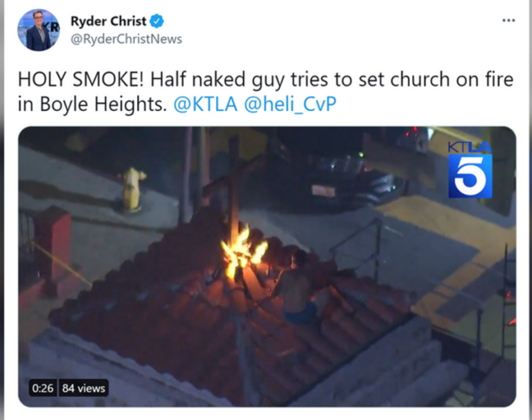Click the tweet text starting HOLY SMOKE
Viewport: 532px width, 420px height.
pos(265,91)
